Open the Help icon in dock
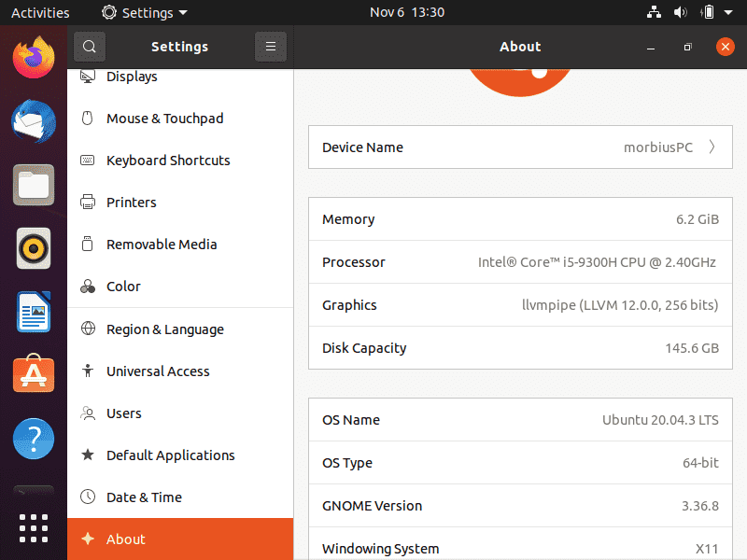 click(x=34, y=439)
